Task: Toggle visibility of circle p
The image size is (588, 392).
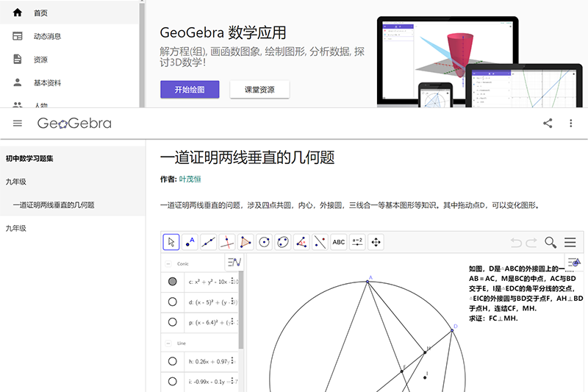Action: 173,322
